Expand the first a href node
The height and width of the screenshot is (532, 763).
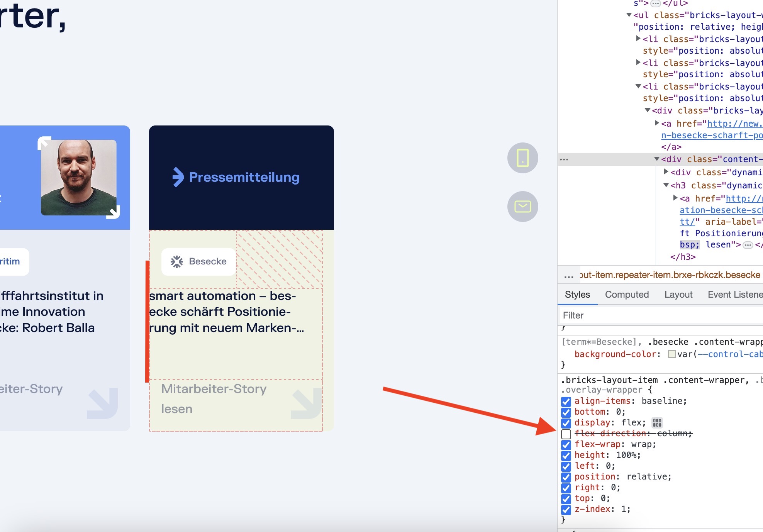coord(657,123)
